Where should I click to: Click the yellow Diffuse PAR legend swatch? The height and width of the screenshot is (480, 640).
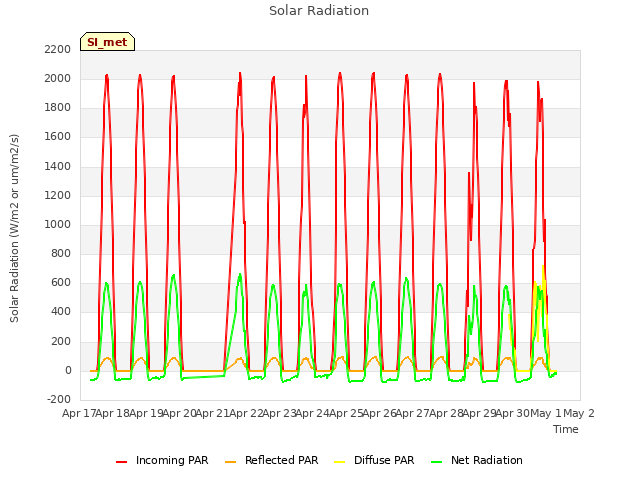tap(340, 462)
